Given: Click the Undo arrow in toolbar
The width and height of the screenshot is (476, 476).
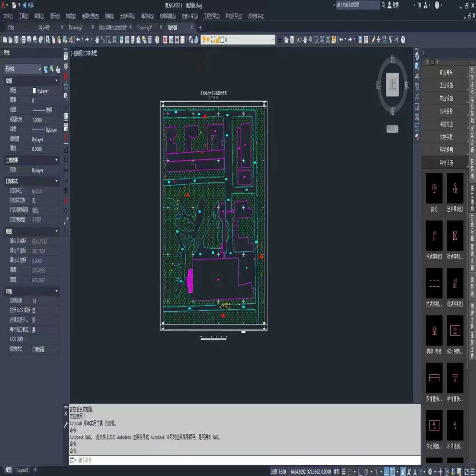Looking at the screenshot, I should click(x=78, y=40).
